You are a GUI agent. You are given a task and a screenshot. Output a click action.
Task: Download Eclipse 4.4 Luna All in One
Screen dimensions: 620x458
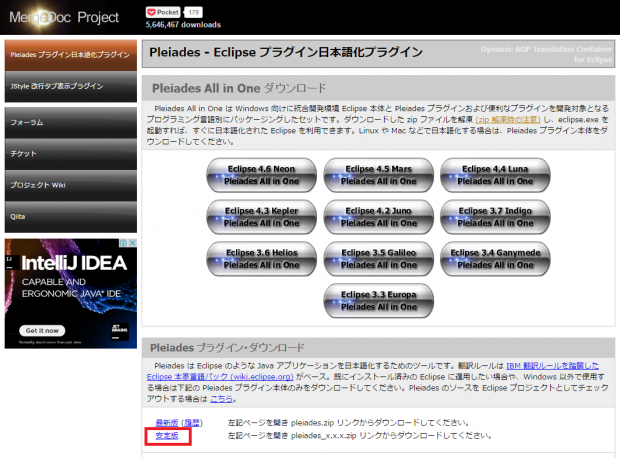[x=495, y=175]
